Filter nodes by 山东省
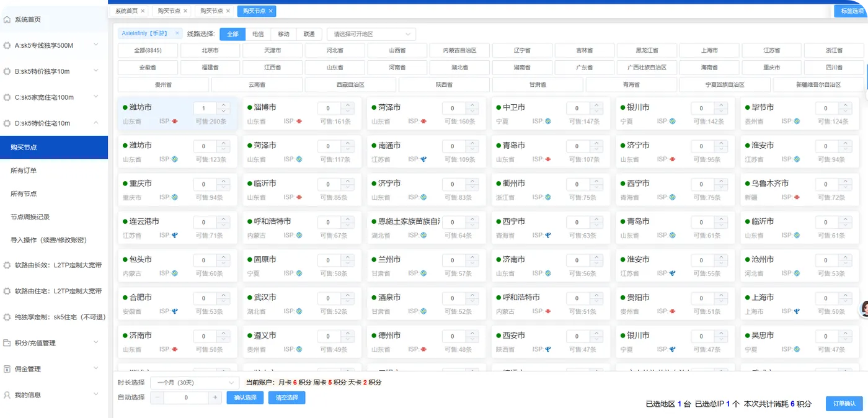Image resolution: width=868 pixels, height=418 pixels. click(x=335, y=67)
